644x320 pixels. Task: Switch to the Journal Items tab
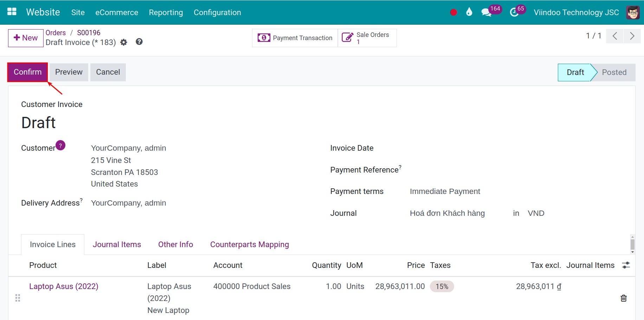(117, 245)
